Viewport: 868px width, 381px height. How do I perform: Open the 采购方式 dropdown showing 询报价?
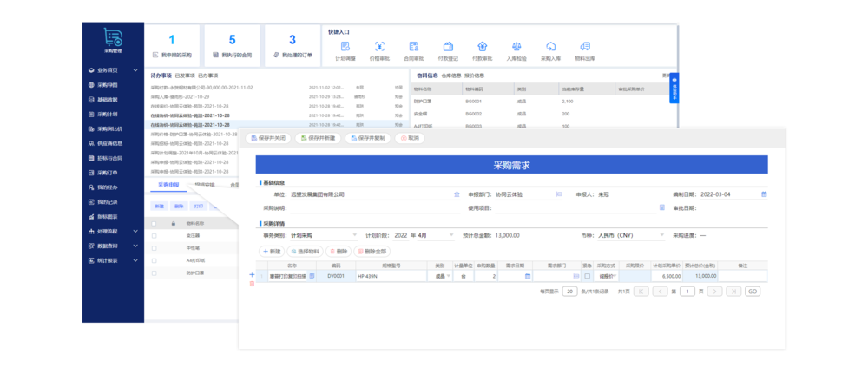point(606,276)
